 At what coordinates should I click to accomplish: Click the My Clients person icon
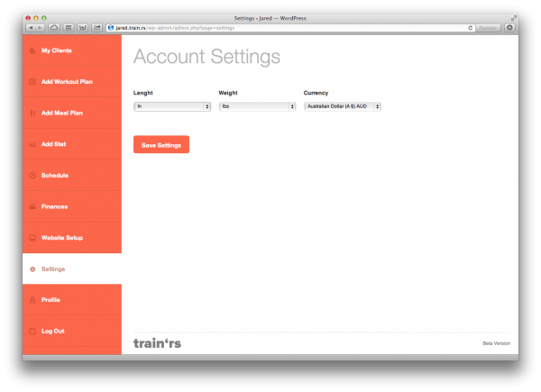pyautogui.click(x=32, y=50)
